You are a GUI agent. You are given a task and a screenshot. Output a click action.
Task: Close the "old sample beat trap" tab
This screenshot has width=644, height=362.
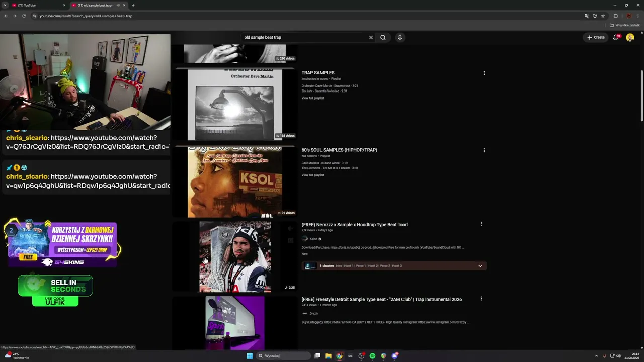tap(124, 5)
